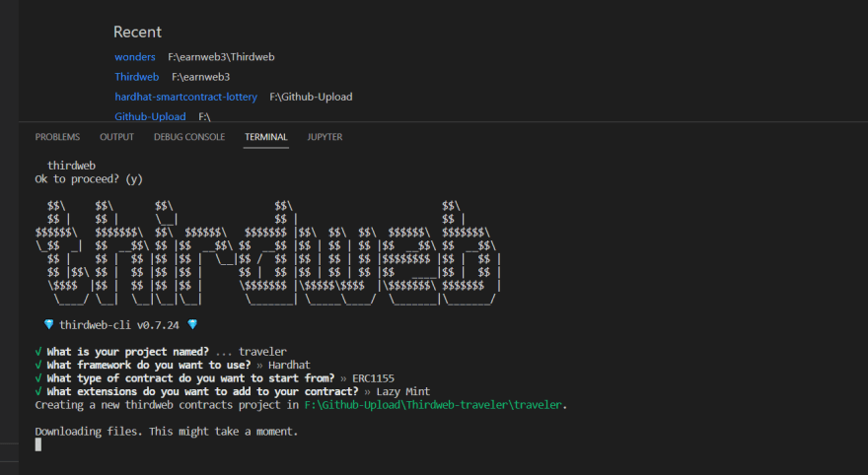Open recent 'hardhat-smartcontract-lottery' project

(186, 97)
